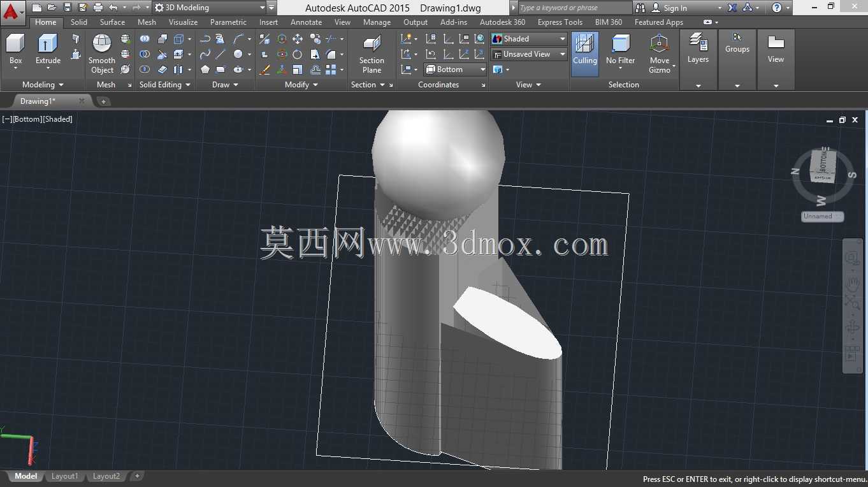The width and height of the screenshot is (868, 487).
Task: Click the Solid Union icon
Action: pos(145,39)
